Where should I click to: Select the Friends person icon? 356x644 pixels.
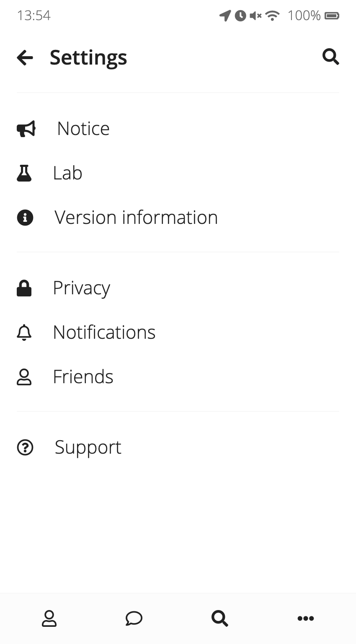point(25,377)
